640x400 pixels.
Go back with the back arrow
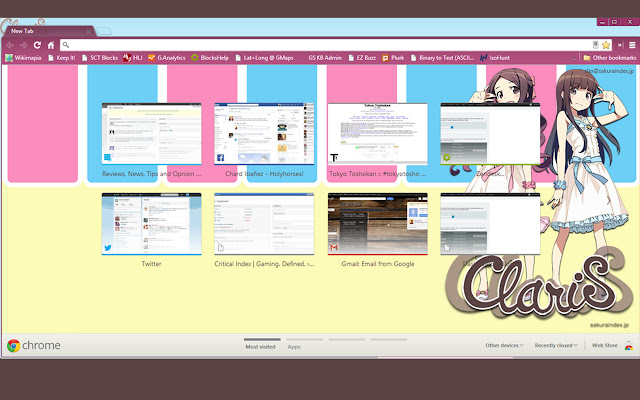pyautogui.click(x=10, y=45)
